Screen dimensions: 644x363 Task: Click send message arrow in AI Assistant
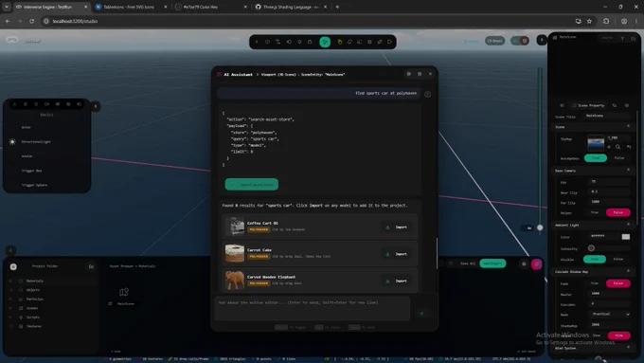pos(421,314)
